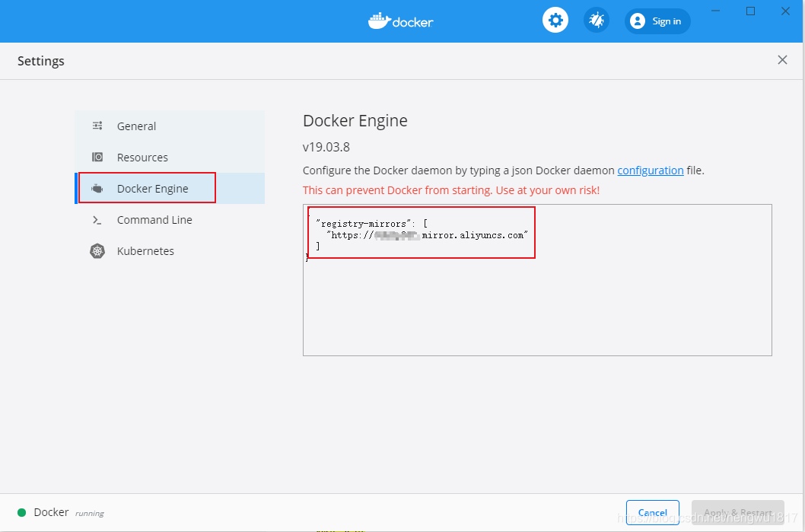Screen dimensions: 805x532
Task: Open the configuration link
Action: pos(651,170)
